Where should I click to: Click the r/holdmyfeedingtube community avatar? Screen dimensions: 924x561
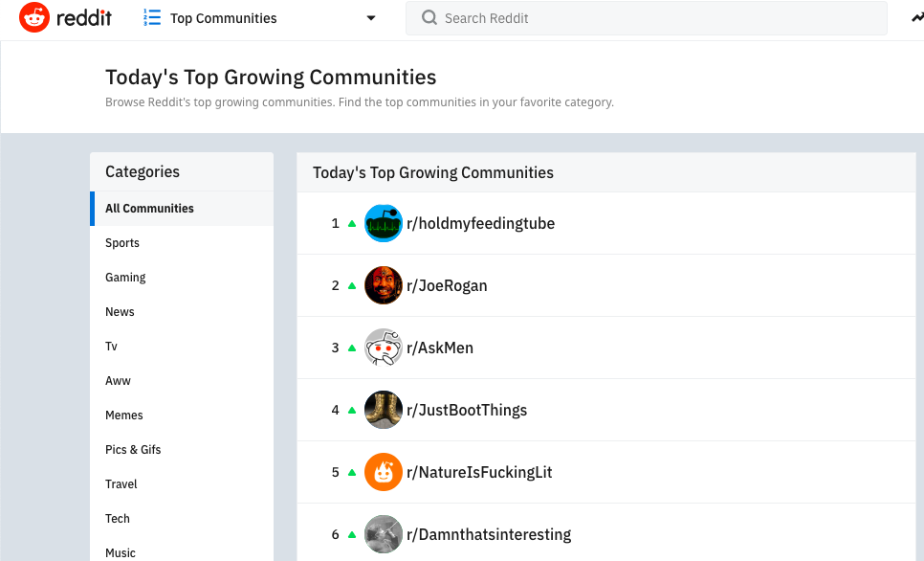(x=384, y=223)
